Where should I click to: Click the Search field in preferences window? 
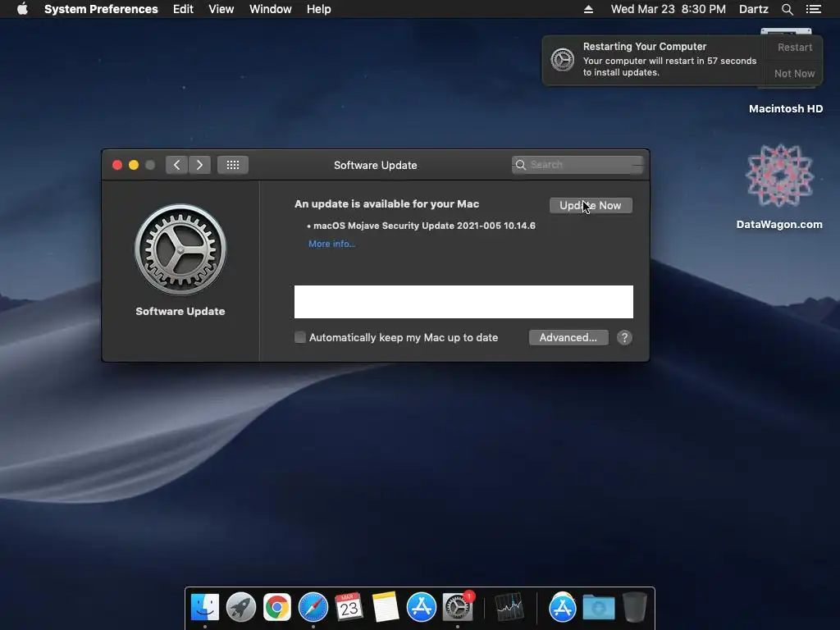coord(577,165)
